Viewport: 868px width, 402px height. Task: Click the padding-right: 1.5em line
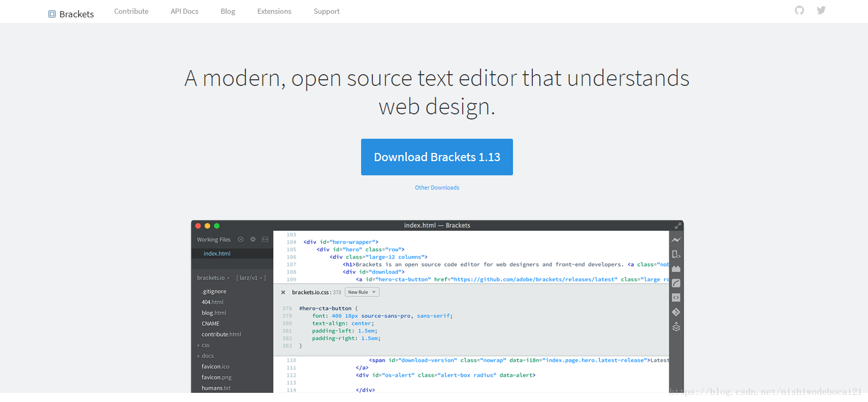tap(346, 338)
